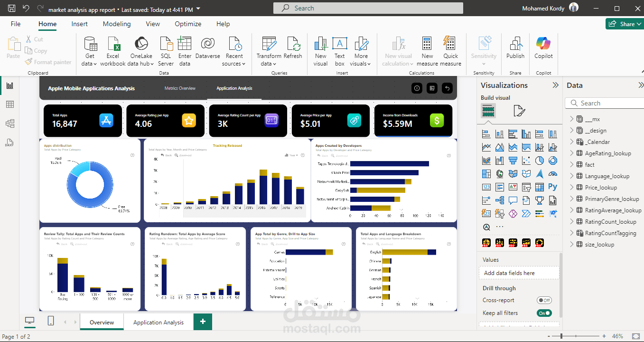The width and height of the screenshot is (644, 342).
Task: Open the More visuals dropdown
Action: click(361, 51)
